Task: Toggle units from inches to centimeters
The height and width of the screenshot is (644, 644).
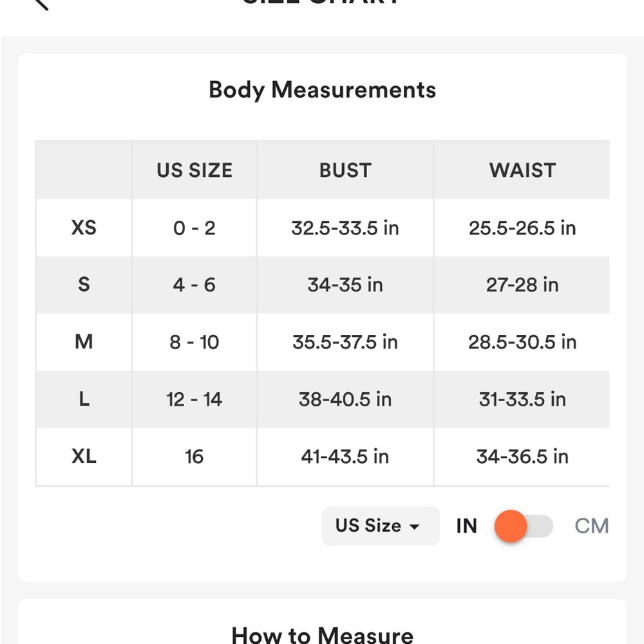Action: 523,526
